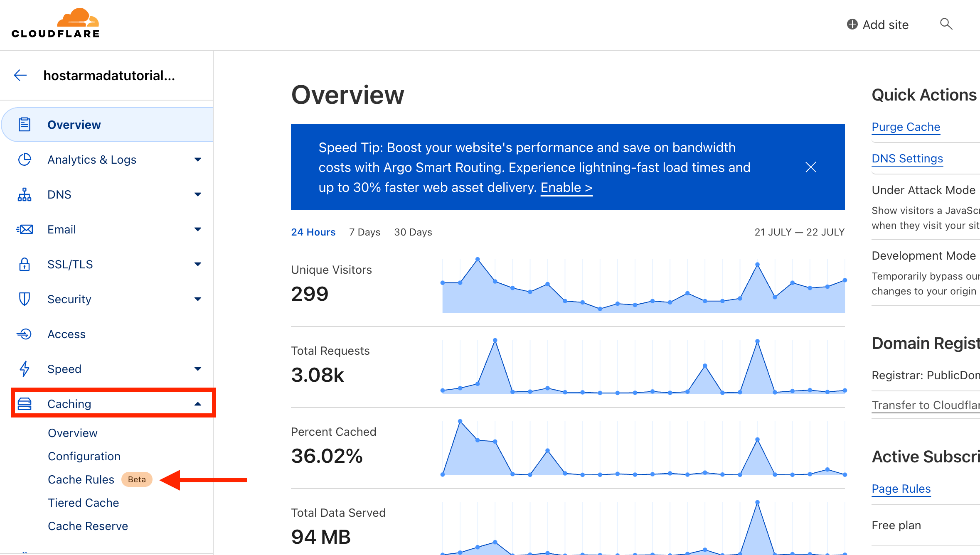Expand the SSL/TLS menu arrow
The height and width of the screenshot is (555, 980).
click(x=198, y=264)
